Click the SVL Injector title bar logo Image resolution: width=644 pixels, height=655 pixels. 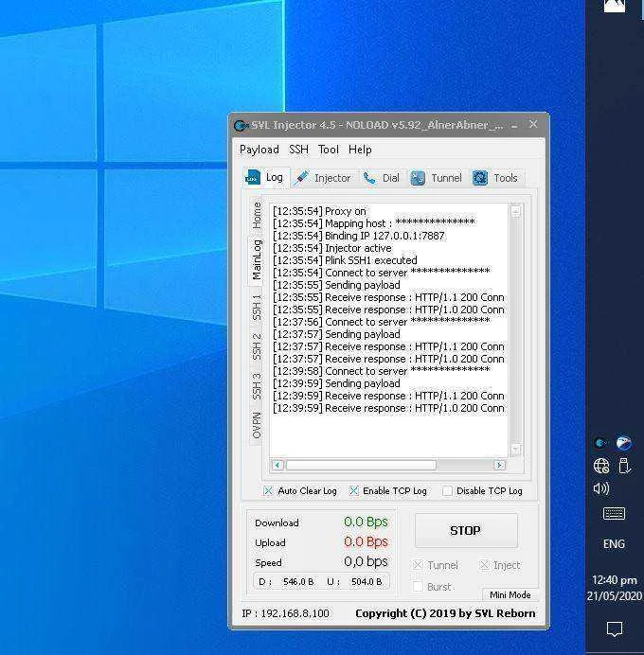pos(241,125)
